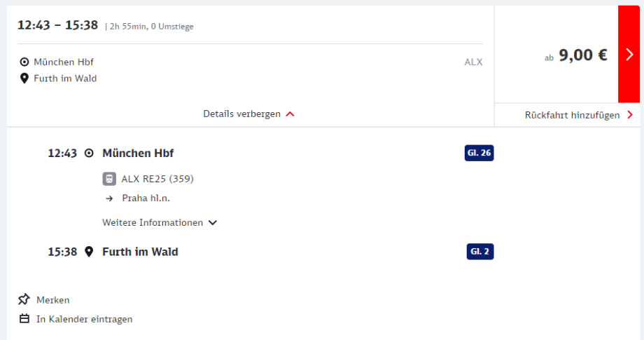
Task: Collapse details with Details verbergen
Action: tap(241, 114)
